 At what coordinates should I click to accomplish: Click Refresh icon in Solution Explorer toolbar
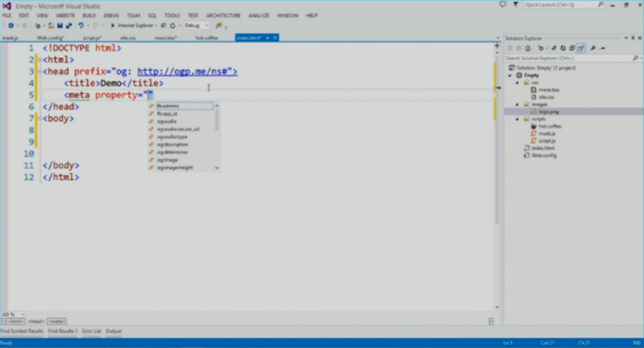pyautogui.click(x=563, y=48)
